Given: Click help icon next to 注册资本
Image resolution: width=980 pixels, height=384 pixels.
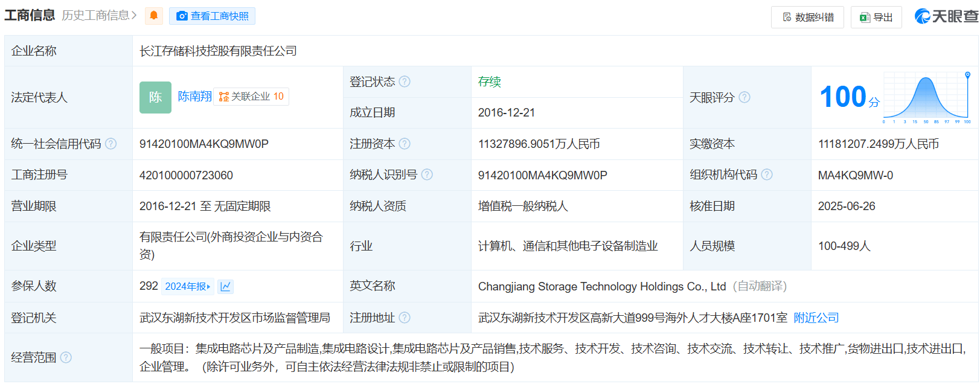Looking at the screenshot, I should click(x=405, y=144).
